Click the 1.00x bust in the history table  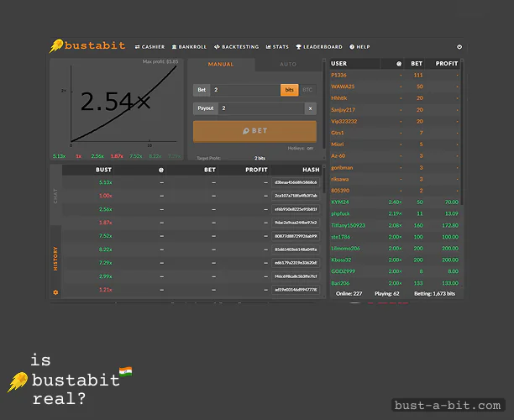pos(106,196)
